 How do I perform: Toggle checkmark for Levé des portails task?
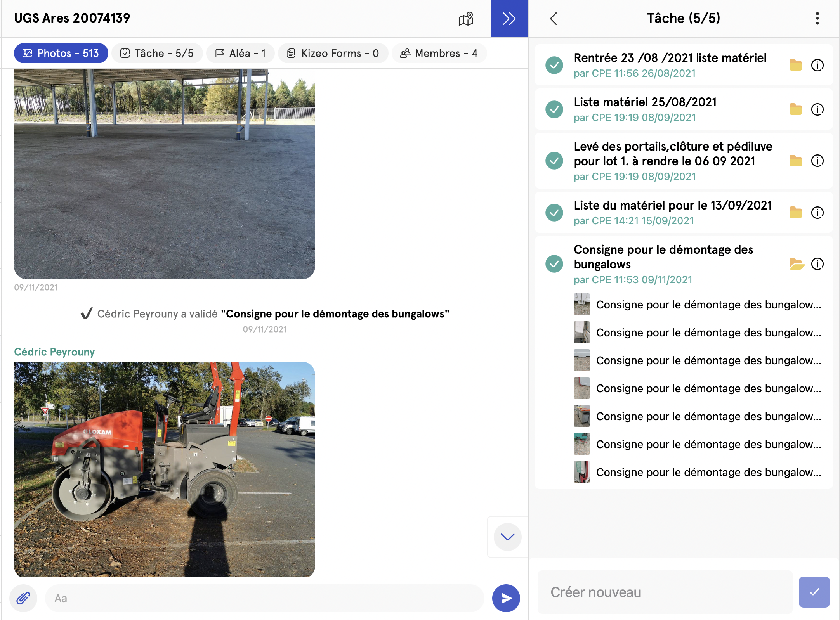coord(554,161)
